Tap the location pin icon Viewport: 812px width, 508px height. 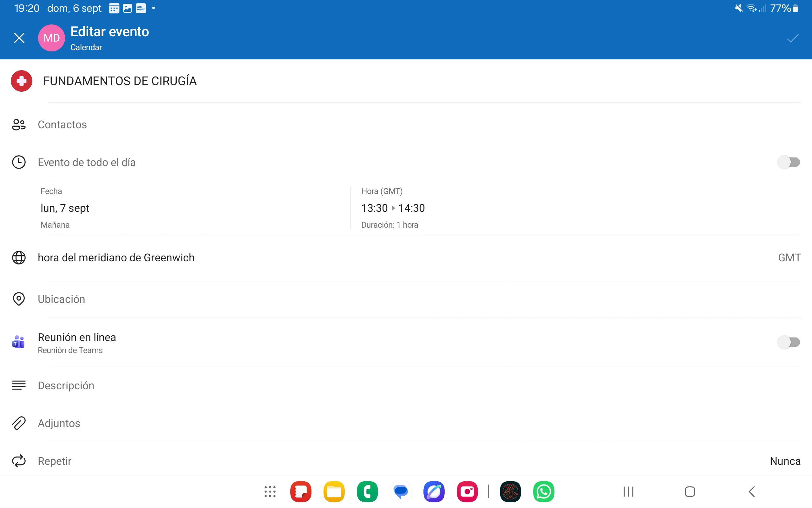tap(19, 299)
